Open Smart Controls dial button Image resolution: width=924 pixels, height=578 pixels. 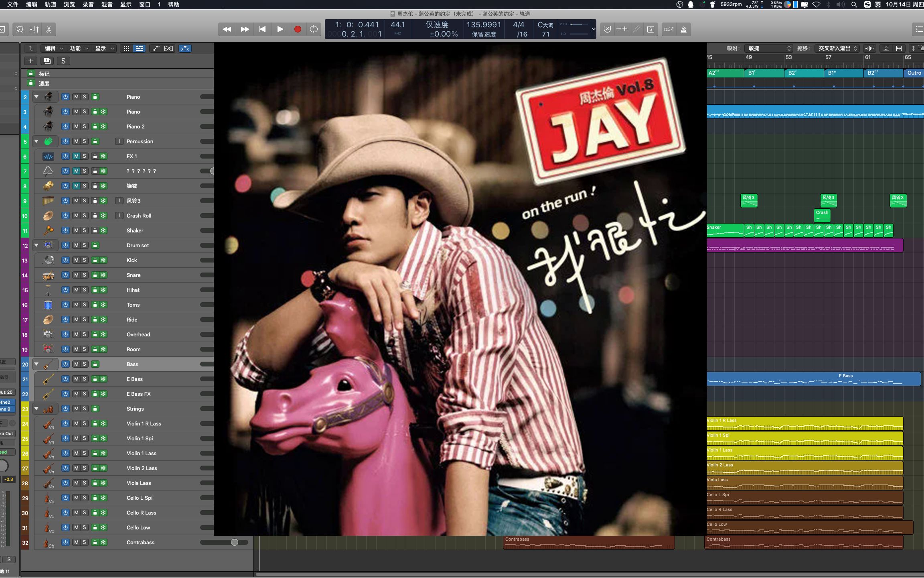coord(20,29)
